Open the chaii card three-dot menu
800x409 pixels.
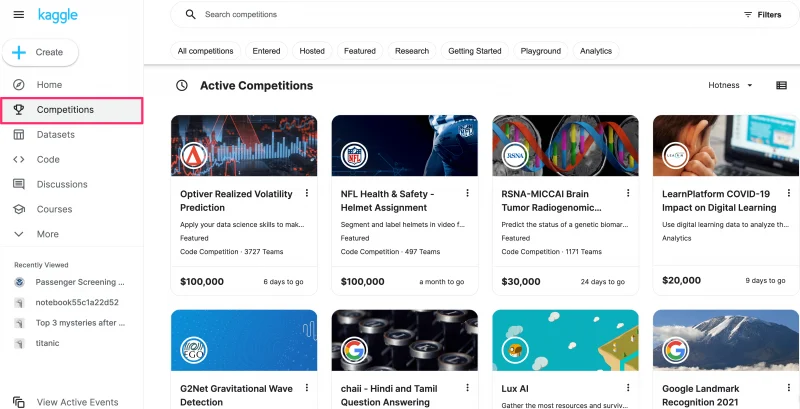tap(467, 388)
